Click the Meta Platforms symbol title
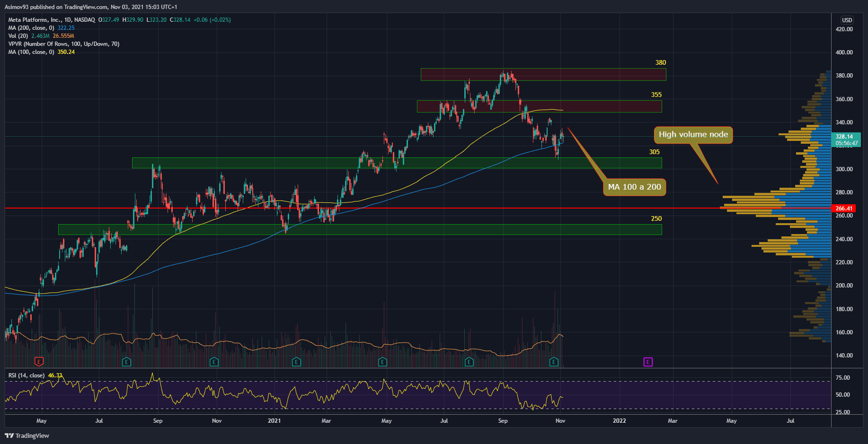Image resolution: width=868 pixels, height=444 pixels. tap(51, 20)
